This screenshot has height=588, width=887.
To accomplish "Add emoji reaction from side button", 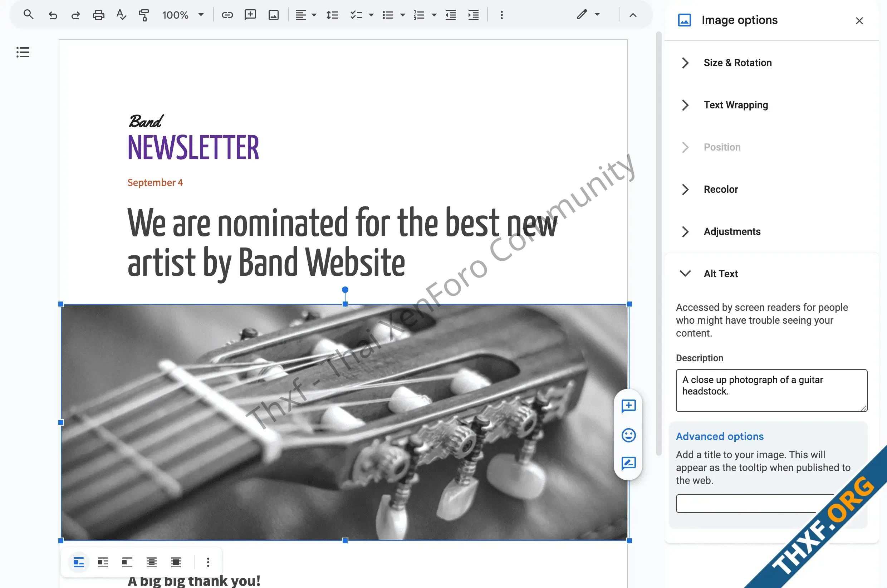I will click(x=628, y=435).
